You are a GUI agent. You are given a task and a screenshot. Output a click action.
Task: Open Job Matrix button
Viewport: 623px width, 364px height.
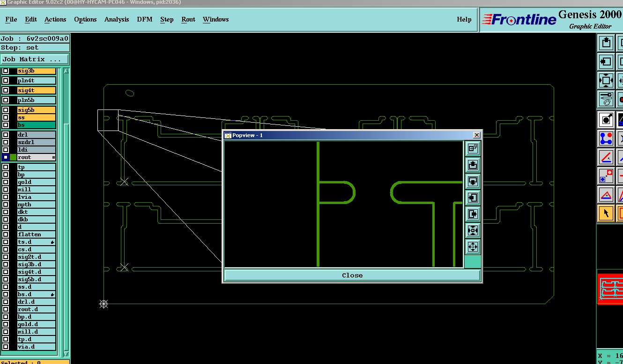[x=35, y=59]
